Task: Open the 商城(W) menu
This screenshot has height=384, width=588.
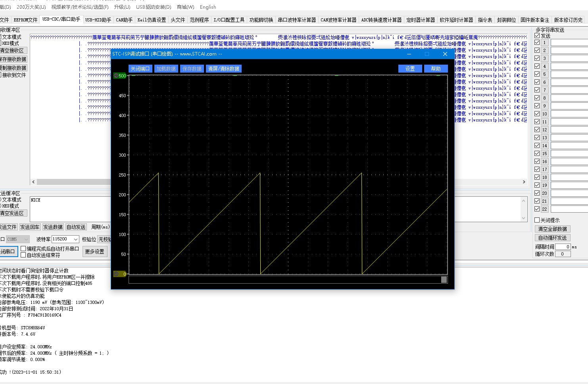Action: [x=185, y=7]
